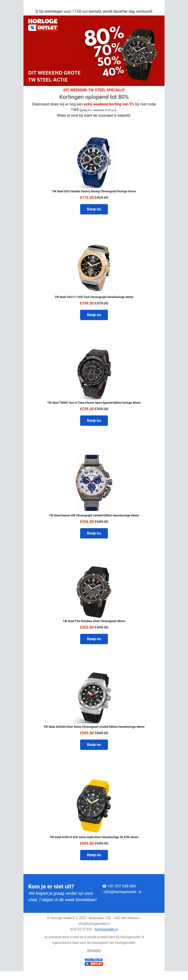Select the Son of Time Chrono Sport watch image
The height and width of the screenshot is (980, 188).
click(94, 374)
